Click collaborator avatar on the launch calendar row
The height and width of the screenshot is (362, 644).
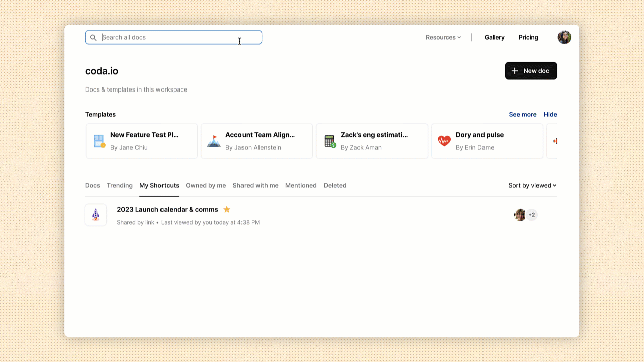point(520,215)
